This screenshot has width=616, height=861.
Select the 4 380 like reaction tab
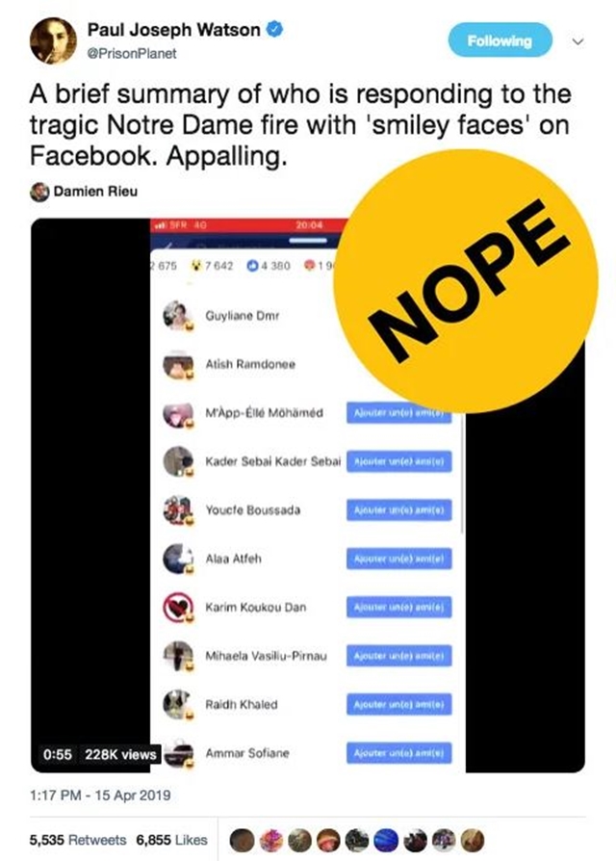269,266
